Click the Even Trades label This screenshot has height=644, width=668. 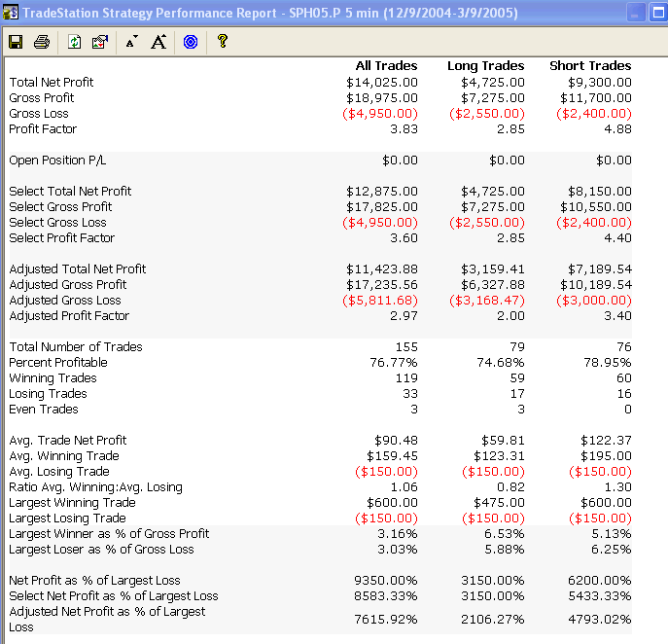(44, 410)
